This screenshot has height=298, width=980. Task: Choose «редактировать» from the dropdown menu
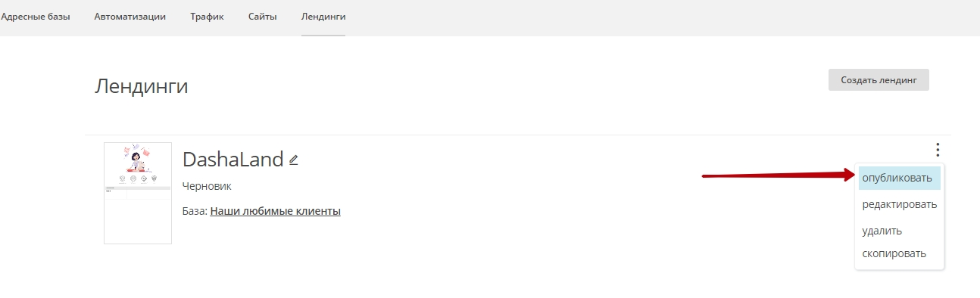pos(899,204)
